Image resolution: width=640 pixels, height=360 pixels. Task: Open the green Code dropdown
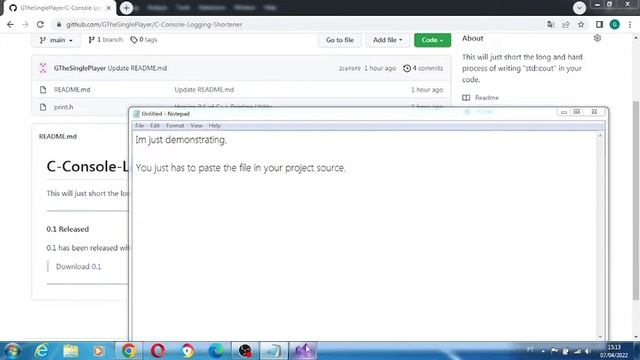coord(432,40)
